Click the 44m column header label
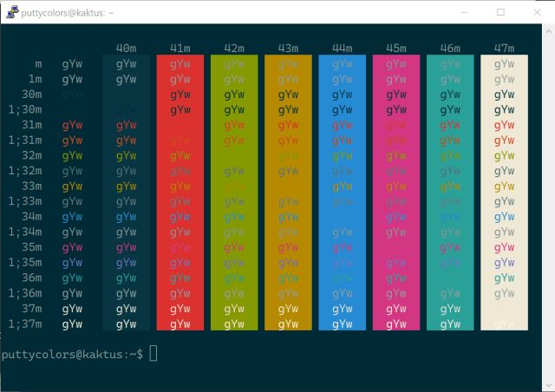This screenshot has height=392, width=555. (x=342, y=48)
